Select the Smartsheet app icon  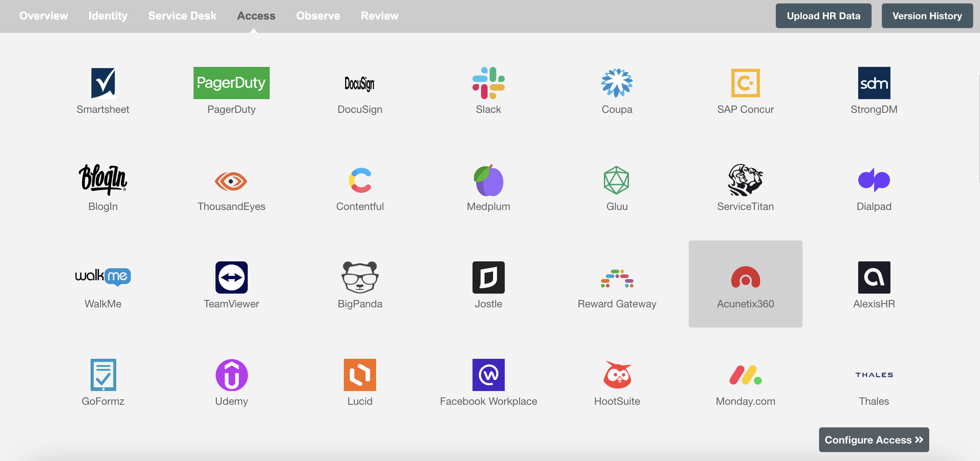(x=103, y=83)
